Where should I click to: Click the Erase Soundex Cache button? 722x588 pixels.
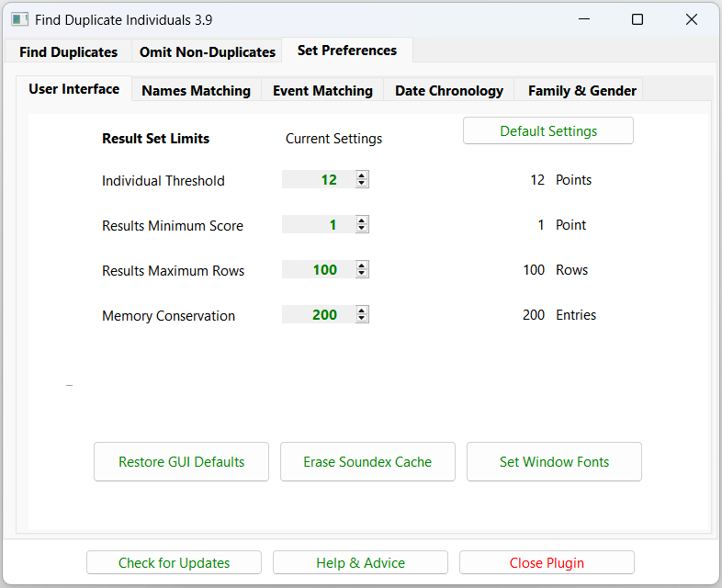point(367,462)
